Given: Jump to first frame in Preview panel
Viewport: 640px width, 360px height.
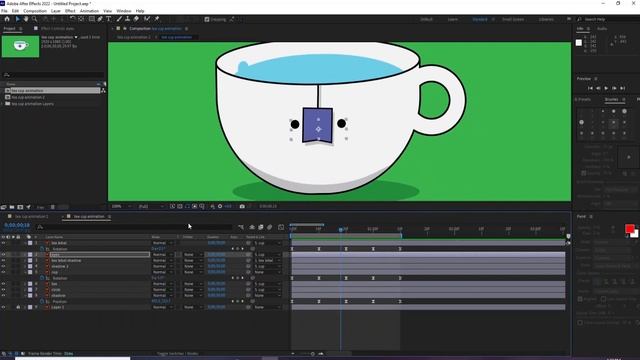Looking at the screenshot, I should click(x=590, y=88).
